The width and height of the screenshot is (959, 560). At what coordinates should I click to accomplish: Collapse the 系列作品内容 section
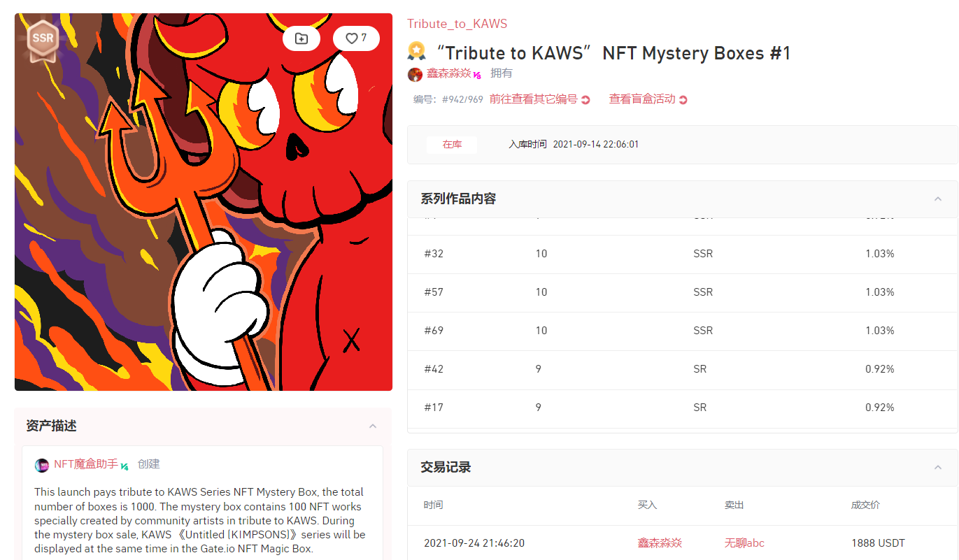coord(938,199)
